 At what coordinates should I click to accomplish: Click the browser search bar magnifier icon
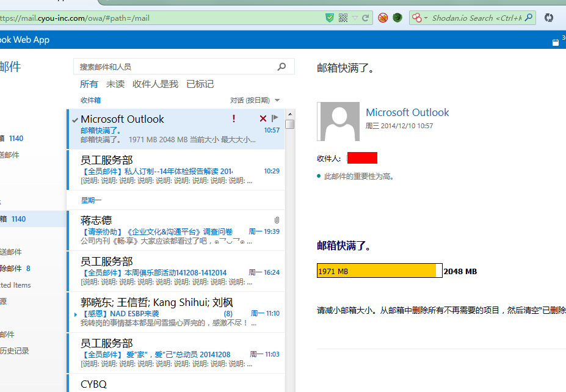[x=529, y=17]
